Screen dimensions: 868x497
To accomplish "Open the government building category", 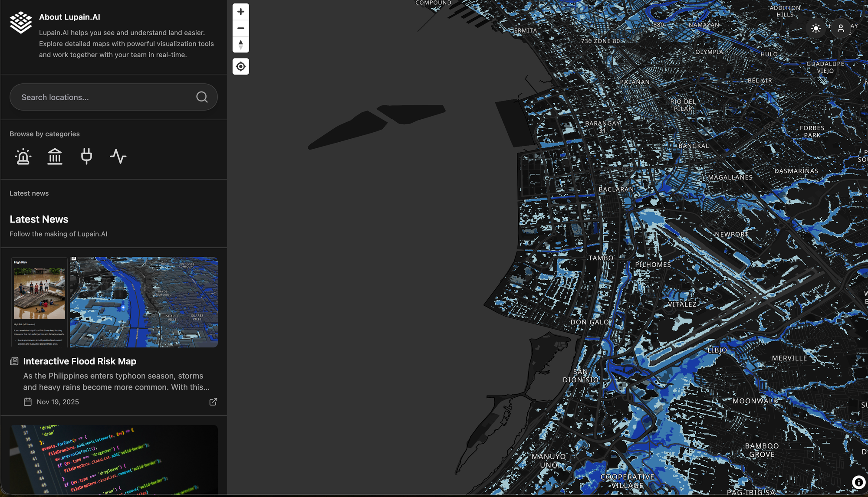I will click(55, 156).
